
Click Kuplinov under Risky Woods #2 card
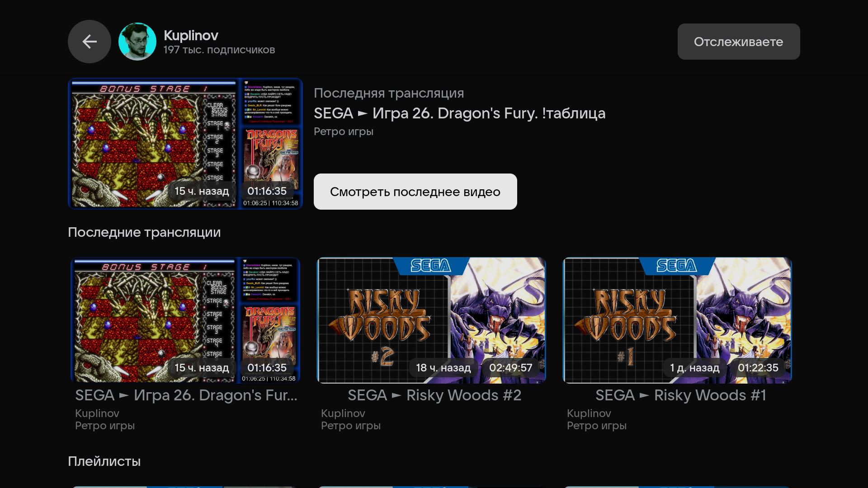pos(343,413)
